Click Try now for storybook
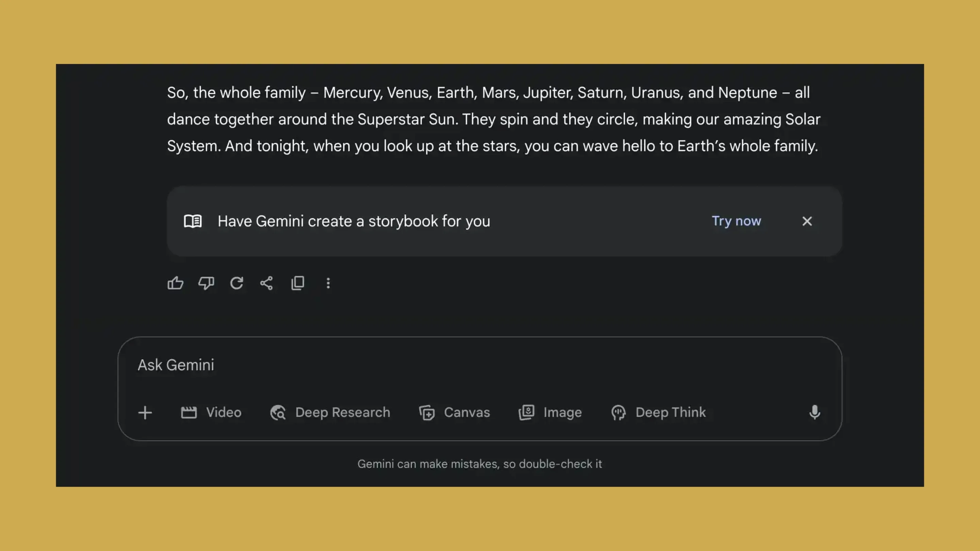980x551 pixels. coord(736,221)
